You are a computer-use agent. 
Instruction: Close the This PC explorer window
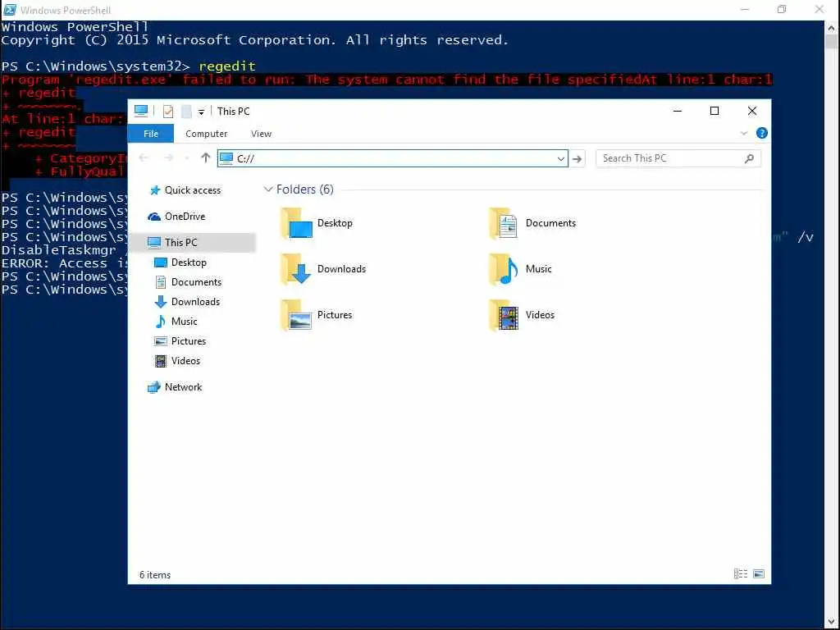coord(752,111)
